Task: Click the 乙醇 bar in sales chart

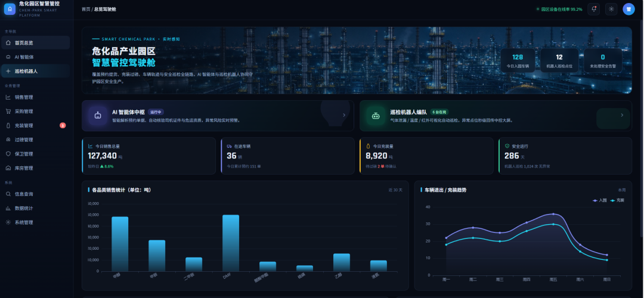Action: point(342,262)
